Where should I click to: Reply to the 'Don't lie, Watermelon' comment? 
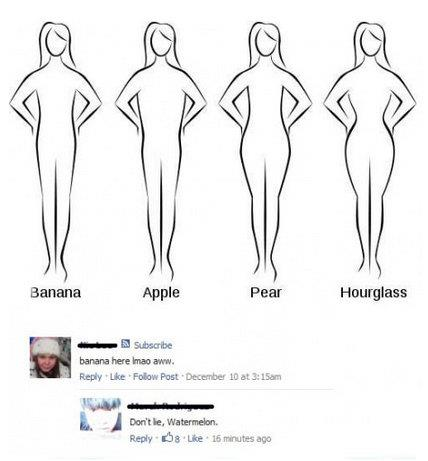(x=141, y=438)
